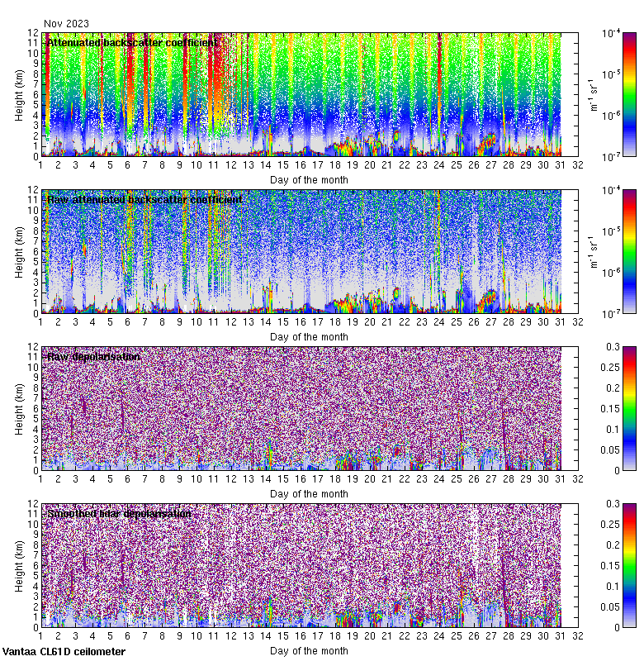Click the 'Raw depolarisation' plot title
The width and height of the screenshot is (644, 661).
pos(92,356)
